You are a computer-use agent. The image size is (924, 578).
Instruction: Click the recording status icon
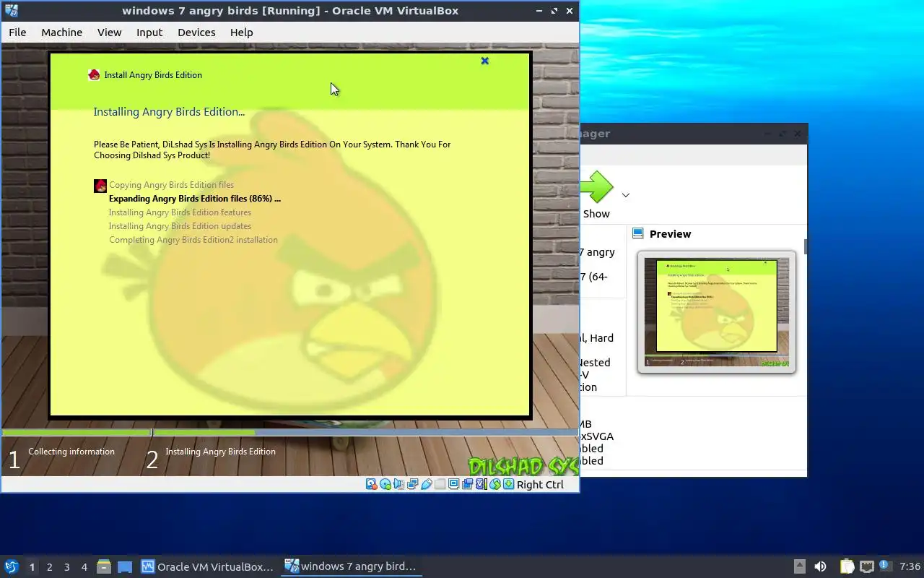pyautogui.click(x=468, y=484)
